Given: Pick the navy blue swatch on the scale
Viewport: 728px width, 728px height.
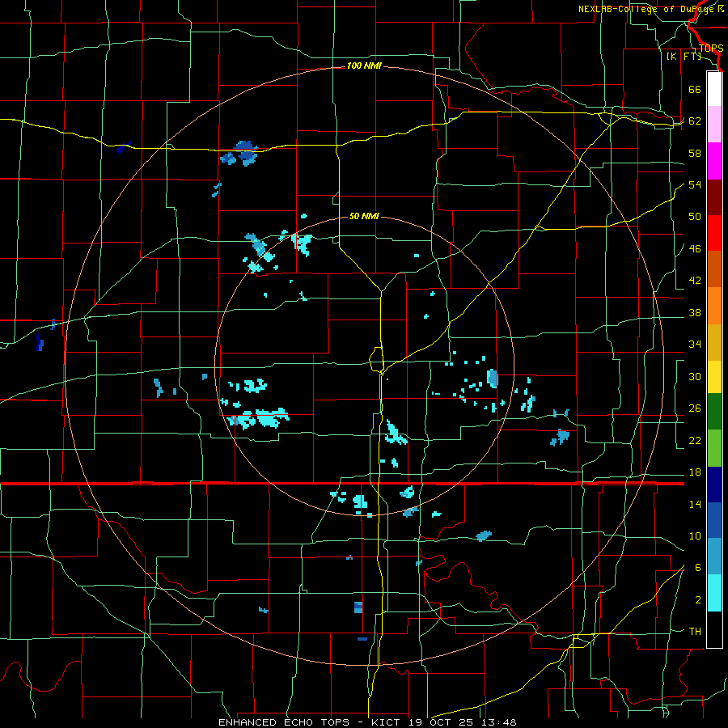Looking at the screenshot, I should coord(714,485).
